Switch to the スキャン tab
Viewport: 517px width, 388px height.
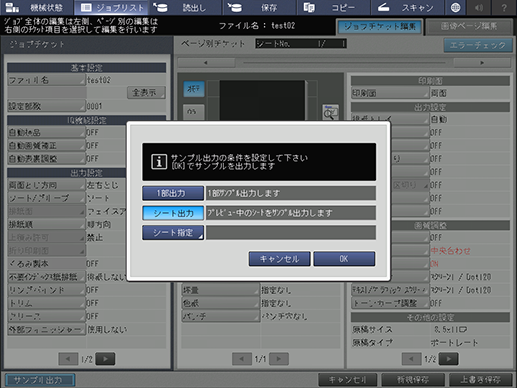coord(407,7)
